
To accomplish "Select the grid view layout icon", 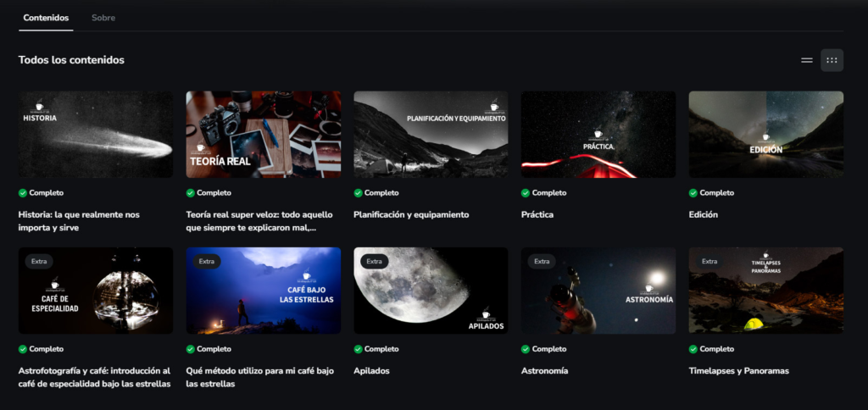I will tap(832, 60).
